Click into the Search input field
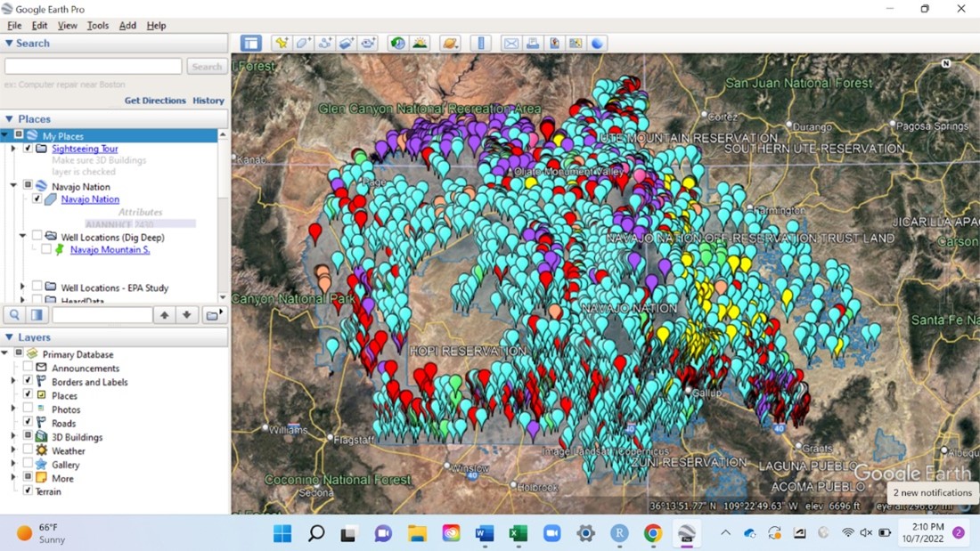 point(94,67)
